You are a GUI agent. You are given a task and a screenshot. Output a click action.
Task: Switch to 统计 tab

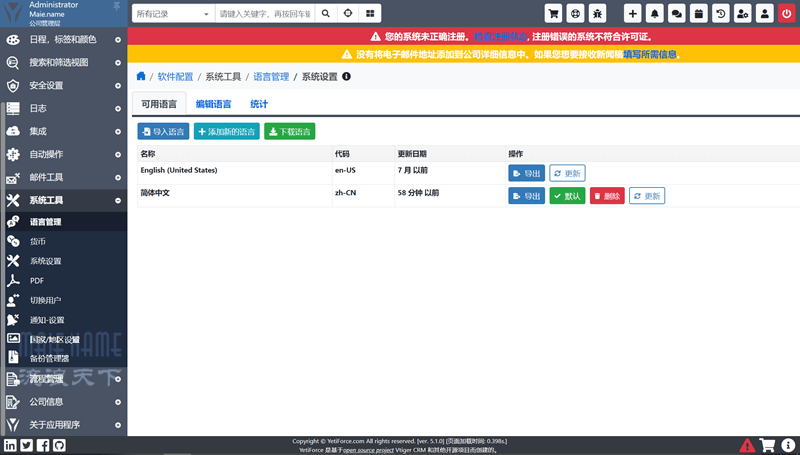[x=259, y=104]
